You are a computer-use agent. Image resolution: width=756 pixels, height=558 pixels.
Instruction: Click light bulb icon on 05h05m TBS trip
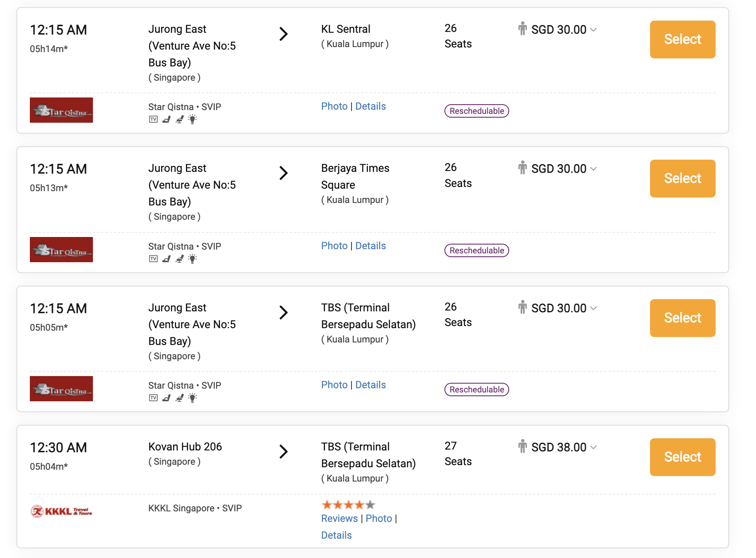193,398
